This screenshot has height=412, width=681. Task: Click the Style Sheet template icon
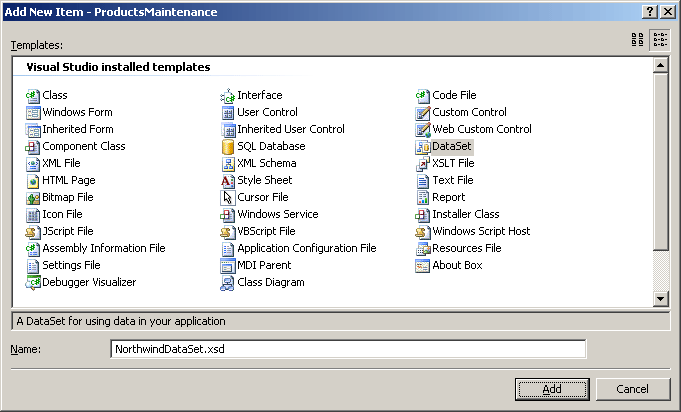point(228,180)
